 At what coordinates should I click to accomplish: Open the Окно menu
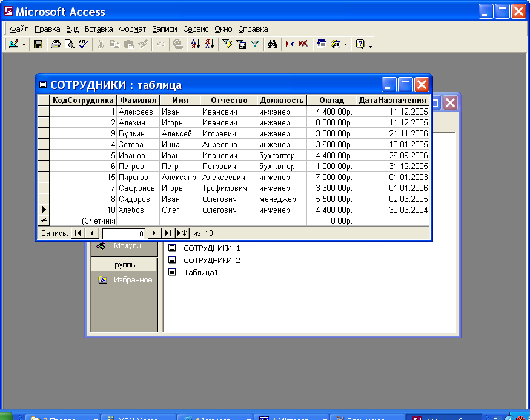point(224,29)
